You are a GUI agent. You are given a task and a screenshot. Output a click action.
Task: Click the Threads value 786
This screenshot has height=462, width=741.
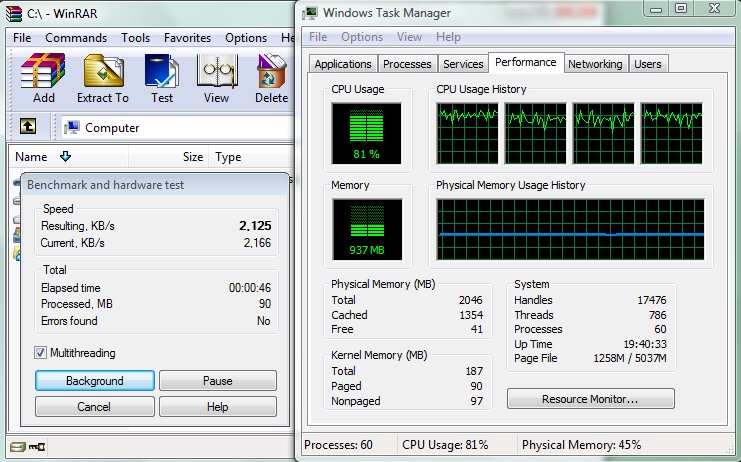pyautogui.click(x=658, y=315)
